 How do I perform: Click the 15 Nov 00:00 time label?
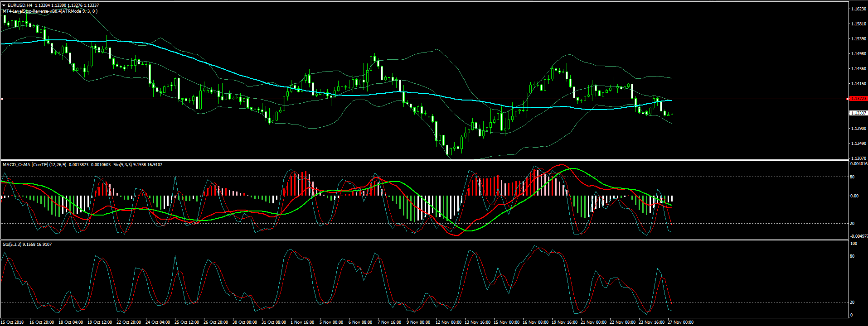507,322
